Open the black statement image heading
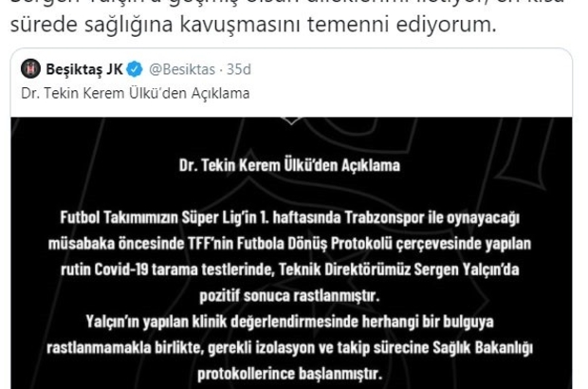The image size is (588, 389). tap(289, 165)
